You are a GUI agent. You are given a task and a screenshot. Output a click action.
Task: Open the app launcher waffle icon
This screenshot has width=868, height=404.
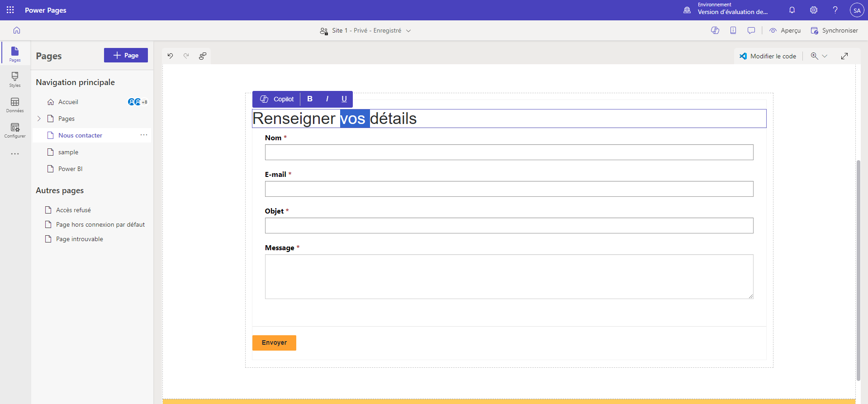coord(10,10)
